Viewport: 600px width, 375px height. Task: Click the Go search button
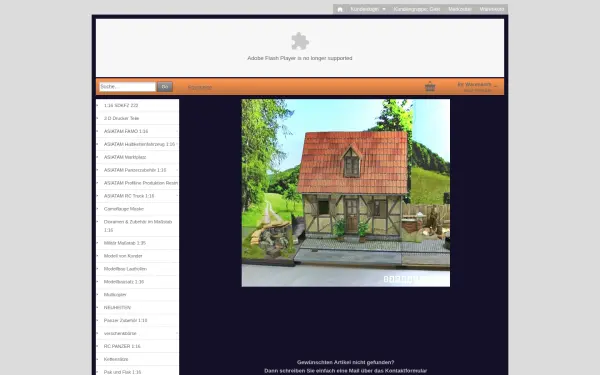[165, 87]
